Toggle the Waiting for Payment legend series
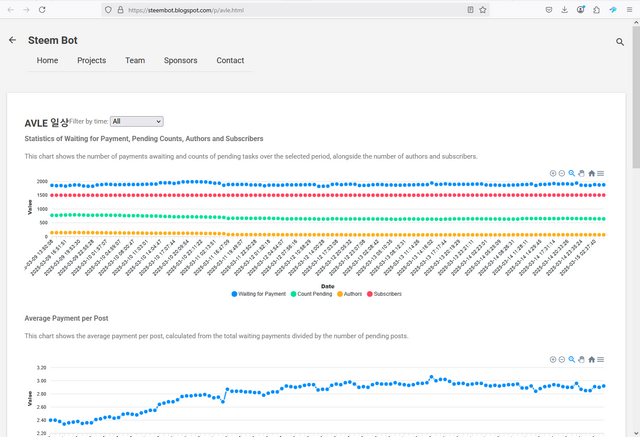This screenshot has width=640, height=437. [261, 294]
